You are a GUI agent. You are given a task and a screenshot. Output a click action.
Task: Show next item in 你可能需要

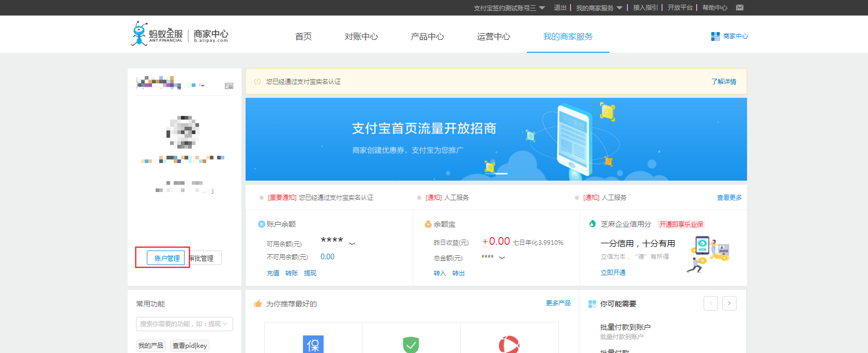[x=729, y=303]
